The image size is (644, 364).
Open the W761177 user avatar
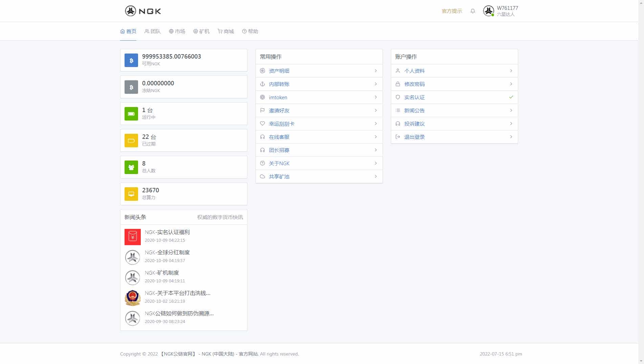488,11
